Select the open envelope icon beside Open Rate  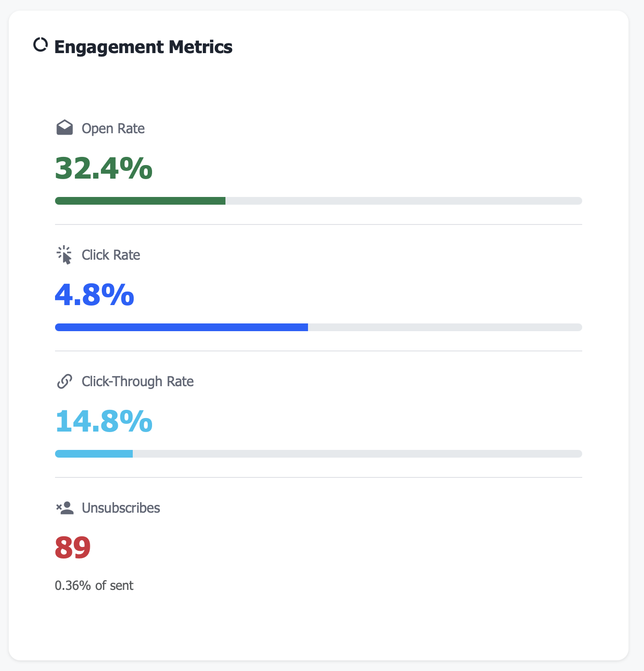tap(64, 127)
